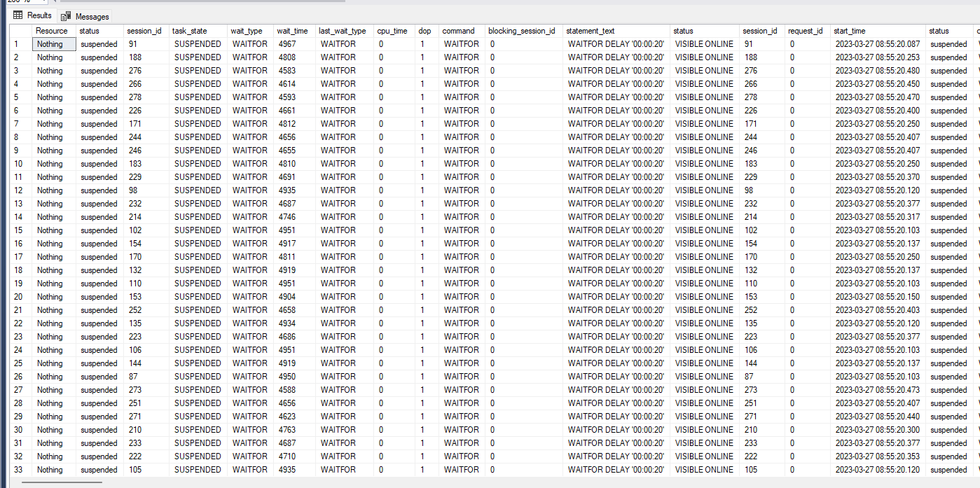Click wait_time value 4710
This screenshot has height=488, width=980.
point(294,456)
